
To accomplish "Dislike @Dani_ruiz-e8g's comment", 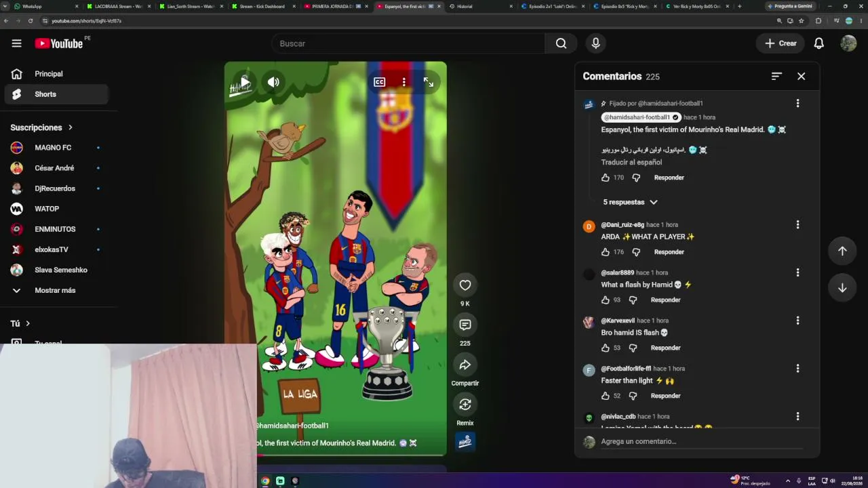I will point(636,252).
